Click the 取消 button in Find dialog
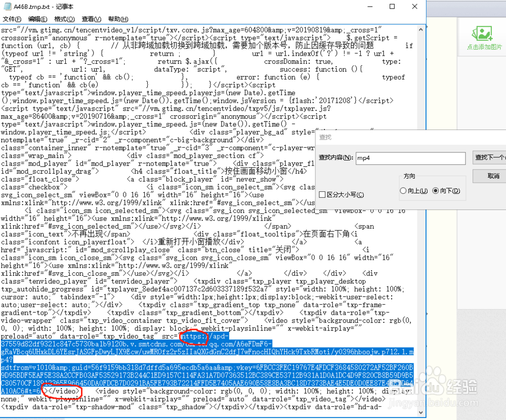The image size is (506, 420). point(489,176)
